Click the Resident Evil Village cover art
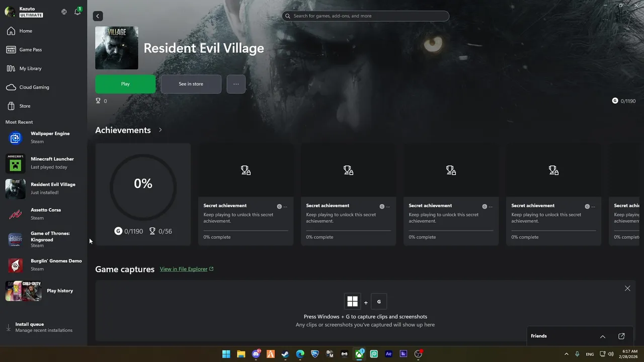Viewport: 644px width, 362px height. pos(117,48)
